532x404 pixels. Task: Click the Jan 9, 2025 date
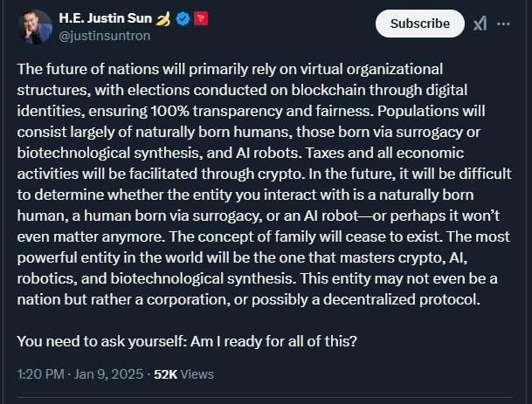click(x=108, y=374)
